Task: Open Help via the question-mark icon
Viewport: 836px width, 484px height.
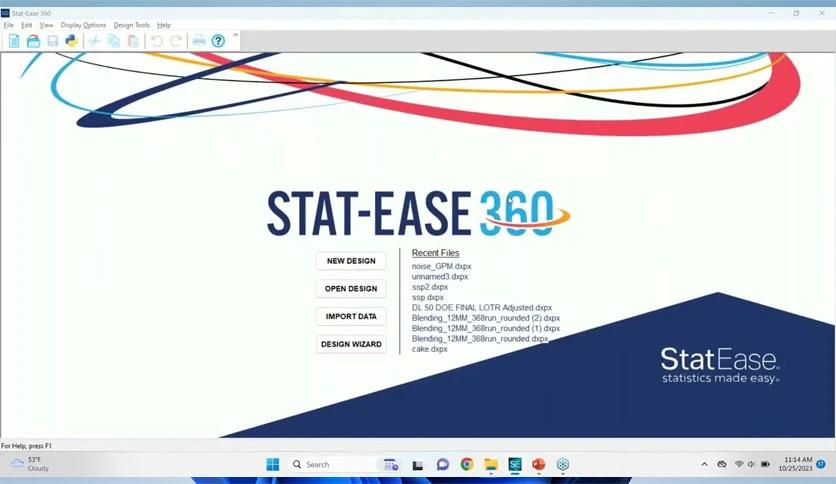Action: point(218,41)
